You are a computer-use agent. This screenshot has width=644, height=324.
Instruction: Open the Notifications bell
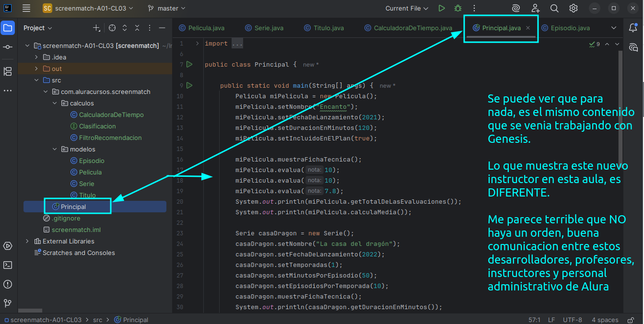[x=633, y=28]
